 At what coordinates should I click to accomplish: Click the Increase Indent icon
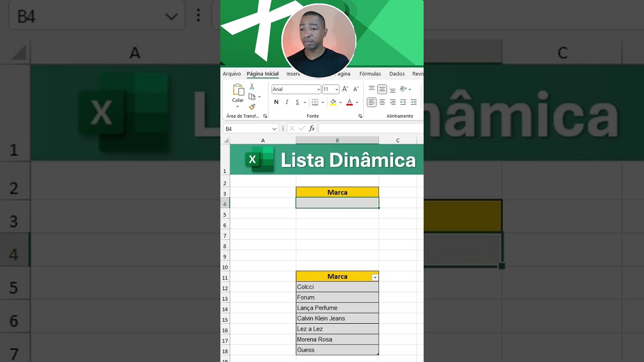[x=414, y=102]
